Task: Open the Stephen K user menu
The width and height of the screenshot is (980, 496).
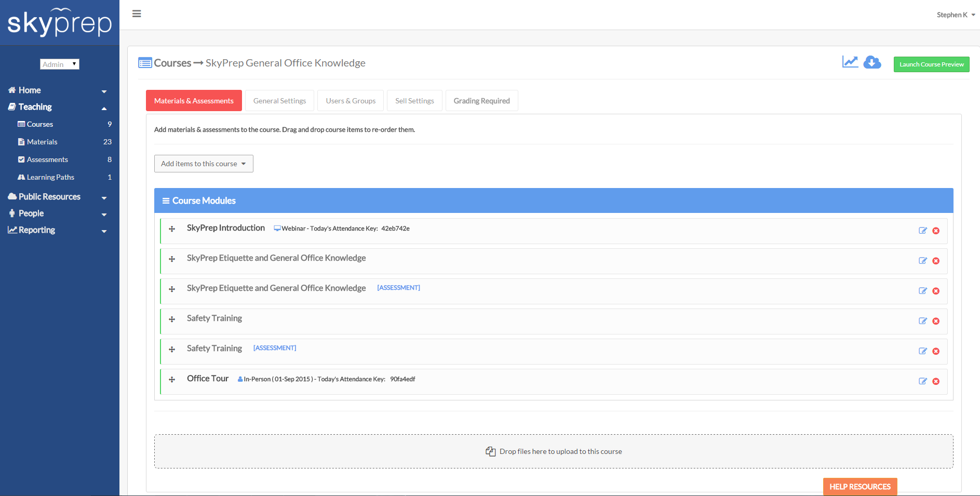Action: point(956,15)
